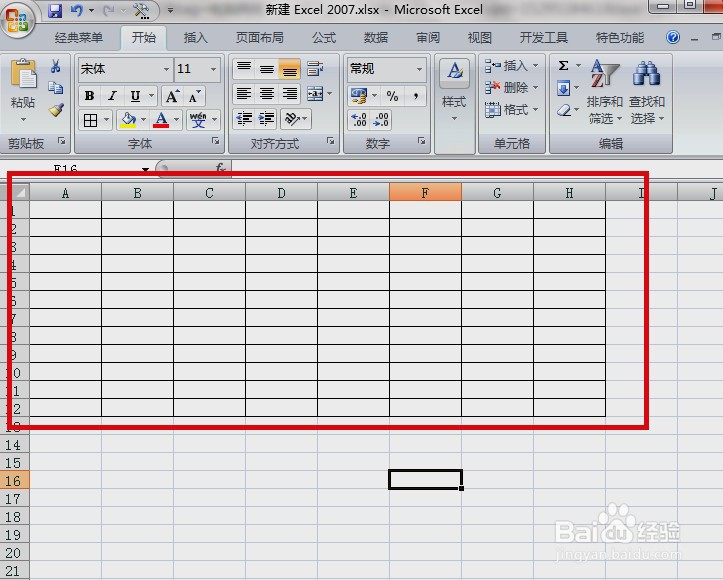Increase decimal places
The image size is (723, 580).
coord(359,120)
